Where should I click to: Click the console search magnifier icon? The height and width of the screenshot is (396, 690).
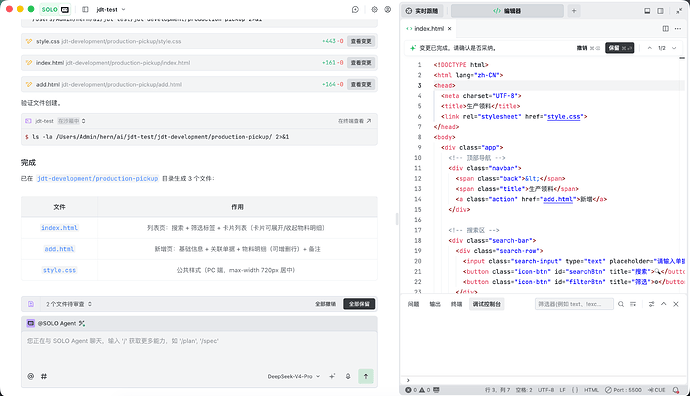pos(621,304)
